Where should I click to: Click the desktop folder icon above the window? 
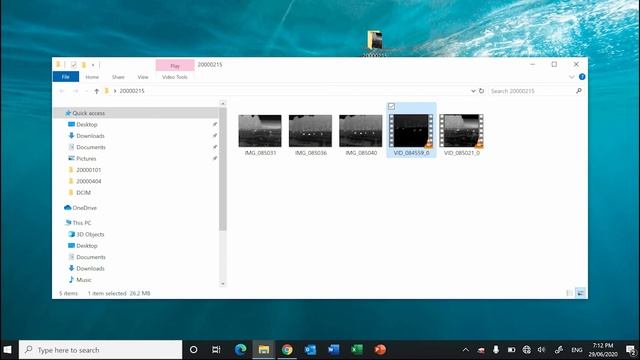point(375,40)
